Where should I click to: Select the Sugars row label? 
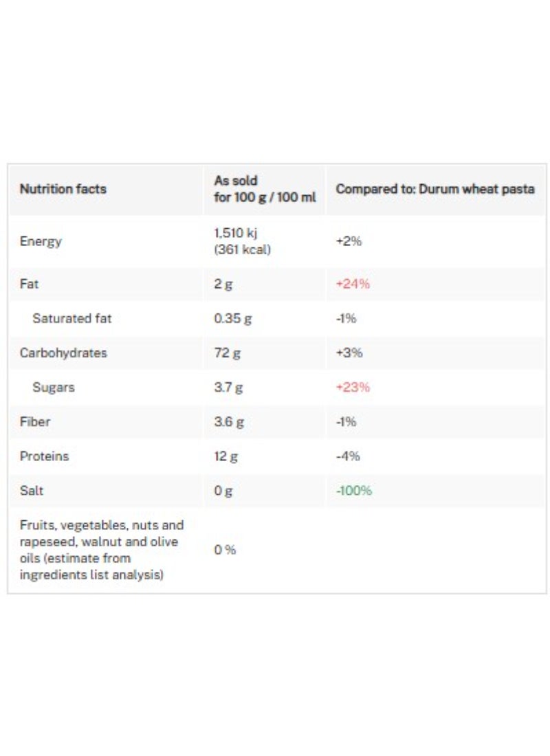[x=54, y=387]
